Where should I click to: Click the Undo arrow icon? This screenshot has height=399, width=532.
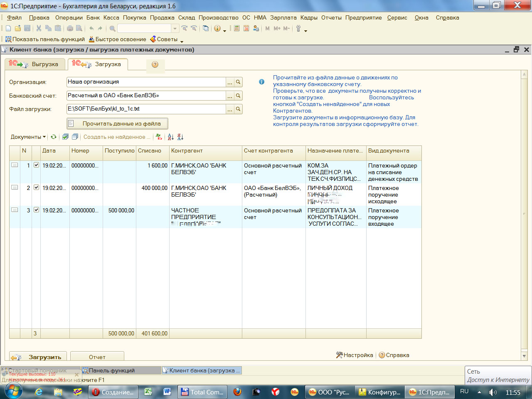pyautogui.click(x=91, y=28)
